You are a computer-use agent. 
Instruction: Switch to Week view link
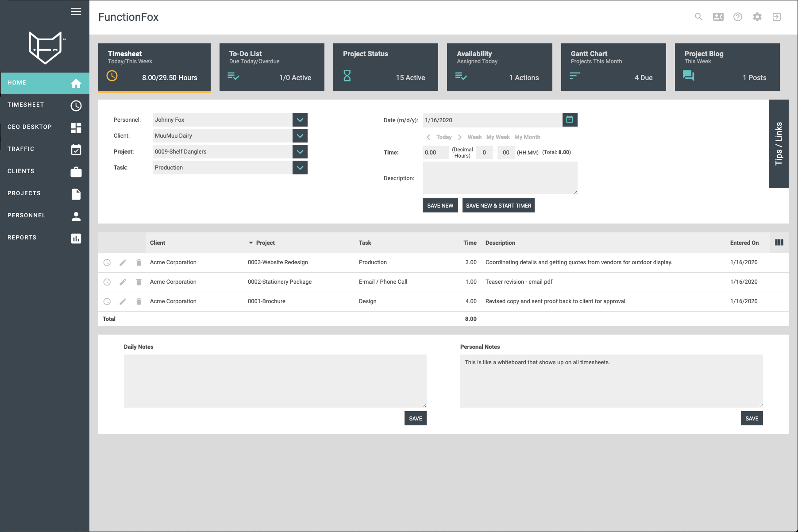point(474,137)
